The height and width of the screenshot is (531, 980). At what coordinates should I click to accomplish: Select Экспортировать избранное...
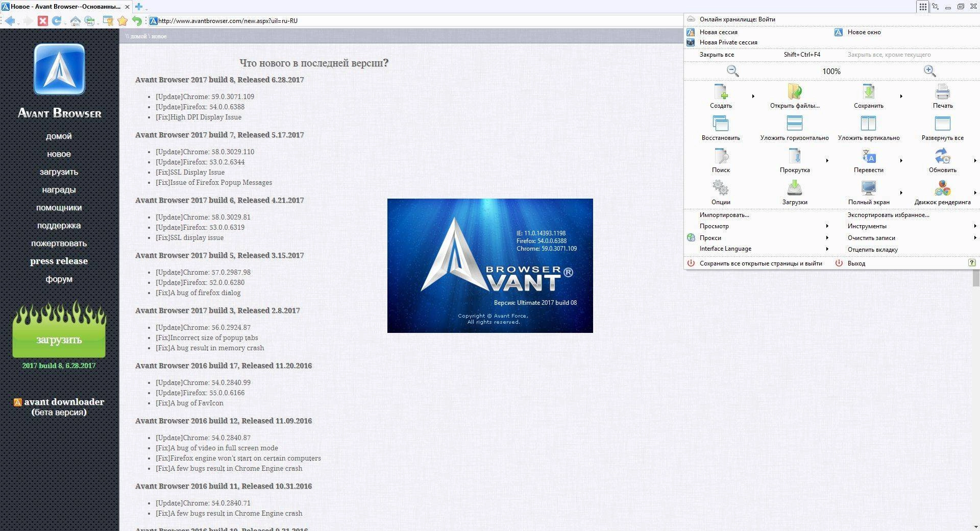click(x=888, y=215)
